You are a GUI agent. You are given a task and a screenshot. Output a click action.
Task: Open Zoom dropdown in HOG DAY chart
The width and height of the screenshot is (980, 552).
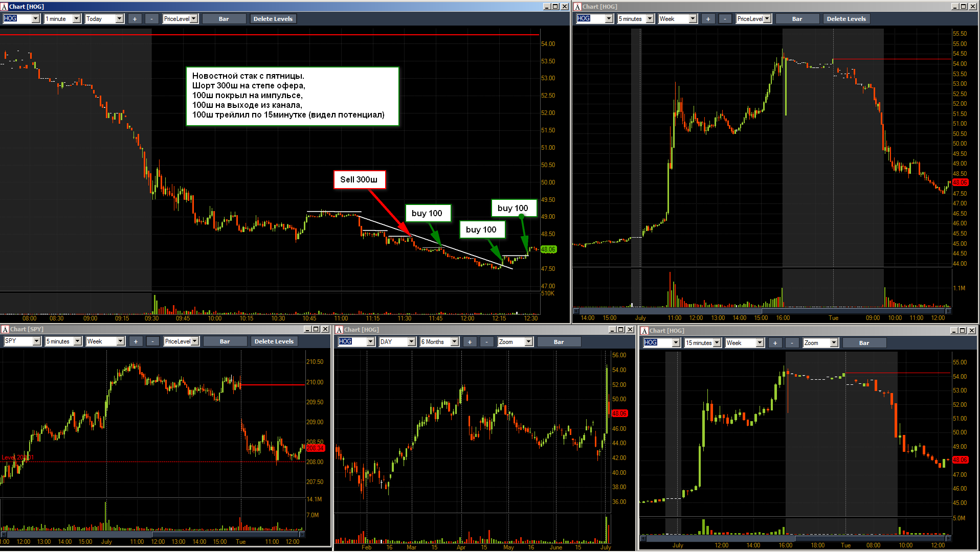point(529,342)
